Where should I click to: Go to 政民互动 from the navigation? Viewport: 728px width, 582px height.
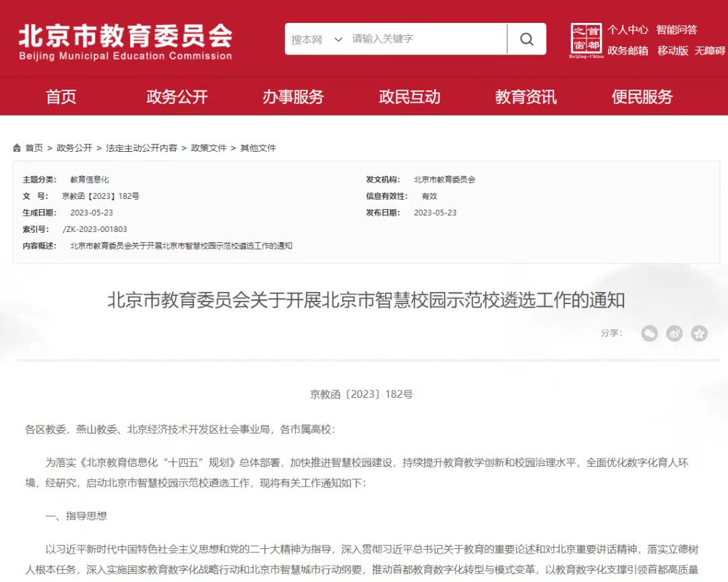409,96
